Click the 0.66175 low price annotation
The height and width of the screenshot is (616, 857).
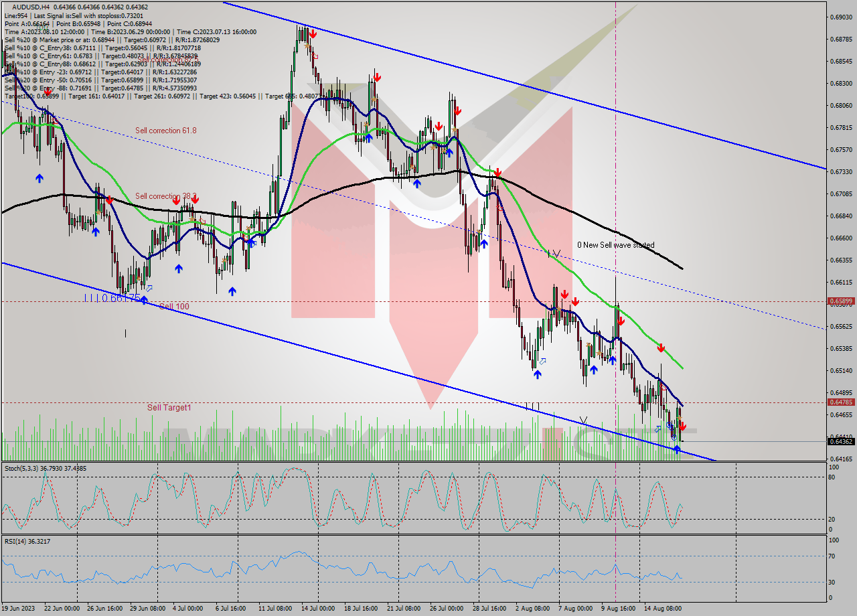(x=112, y=298)
